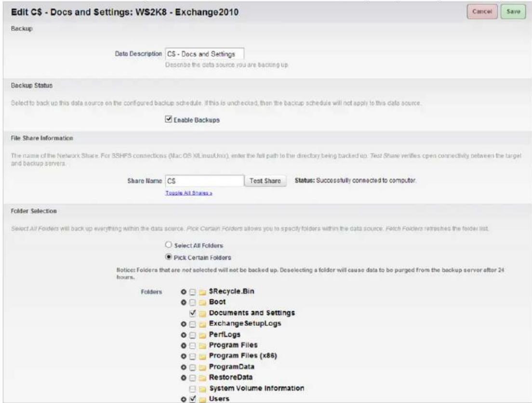Image resolution: width=532 pixels, height=403 pixels.
Task: Select the Program Files (x86) label
Action: pyautogui.click(x=243, y=356)
